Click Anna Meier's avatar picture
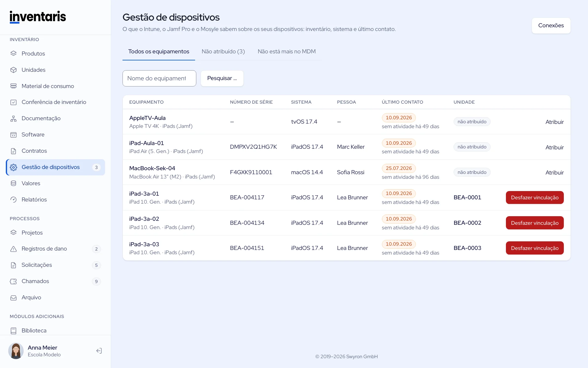This screenshot has width=588, height=368. (x=16, y=351)
